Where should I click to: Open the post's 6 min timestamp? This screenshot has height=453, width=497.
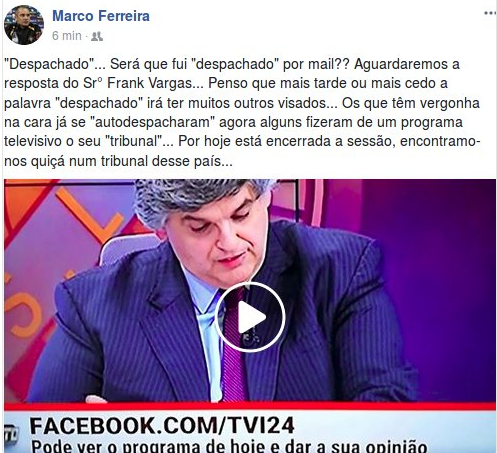67,36
